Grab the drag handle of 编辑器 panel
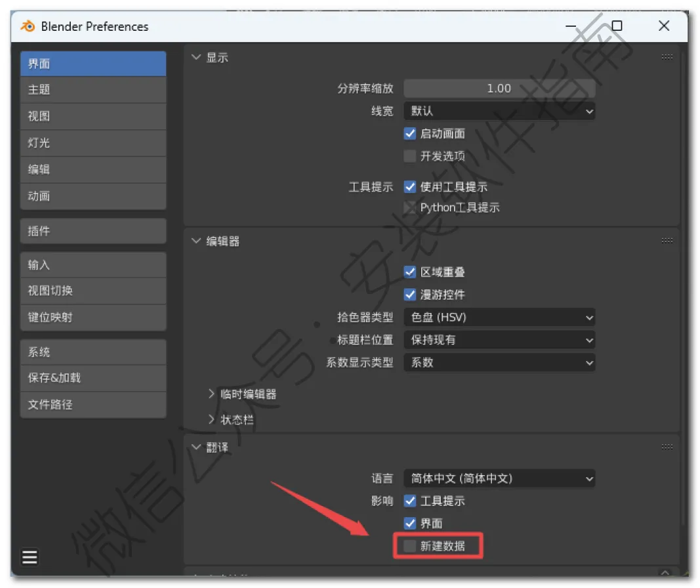Image resolution: width=700 pixels, height=588 pixels. 667,241
